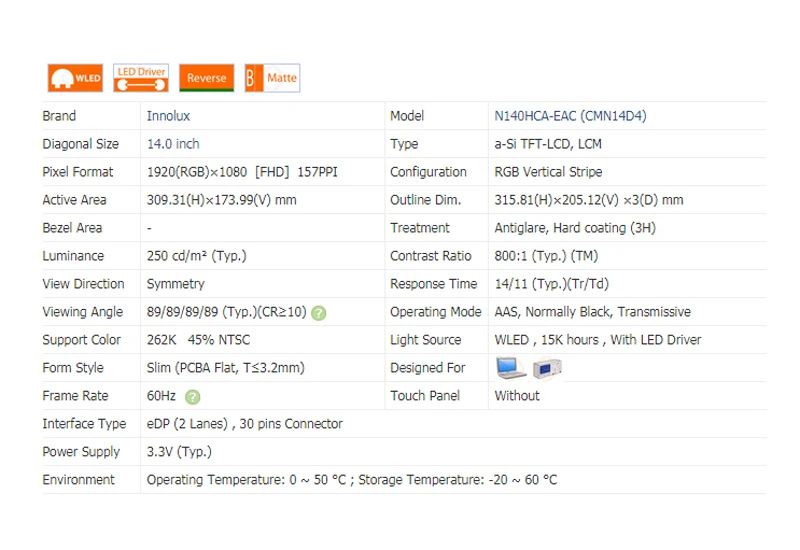Image resolution: width=800 pixels, height=550 pixels.
Task: Select the Operating Mode label
Action: pyautogui.click(x=436, y=312)
